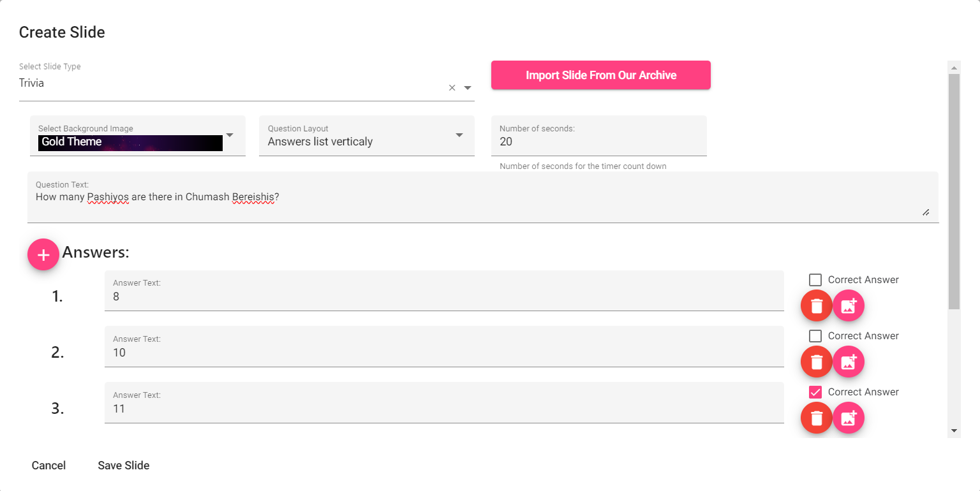The image size is (980, 491).
Task: Delete answer 3 with the trash icon
Action: click(x=817, y=418)
